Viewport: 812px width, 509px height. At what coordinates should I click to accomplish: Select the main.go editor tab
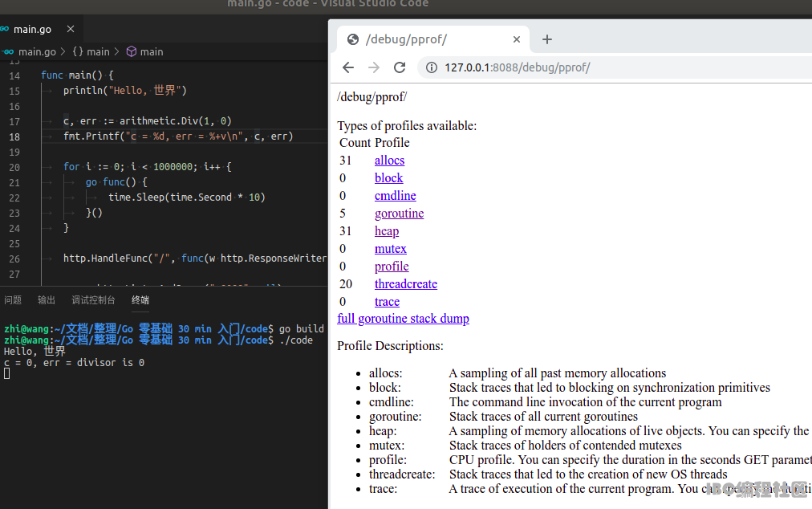(42, 29)
